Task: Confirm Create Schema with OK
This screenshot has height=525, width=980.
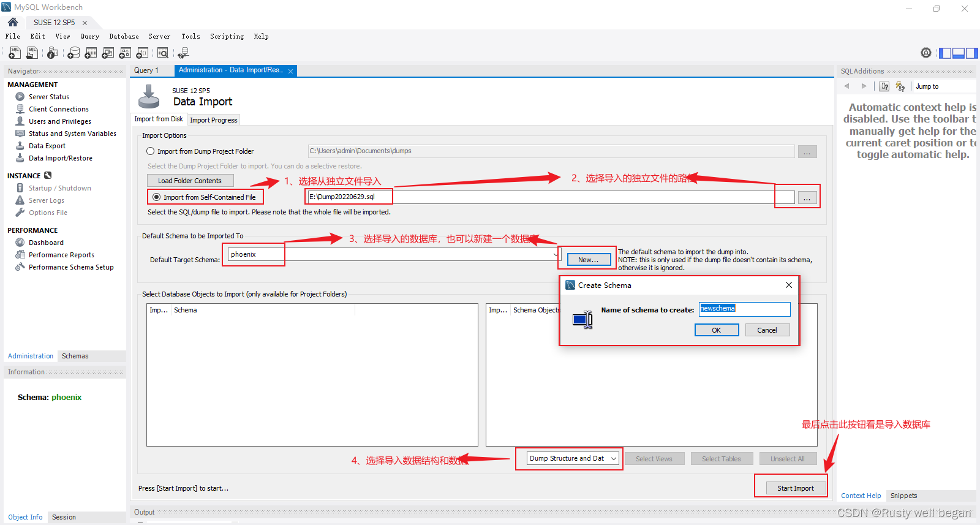Action: click(x=717, y=330)
